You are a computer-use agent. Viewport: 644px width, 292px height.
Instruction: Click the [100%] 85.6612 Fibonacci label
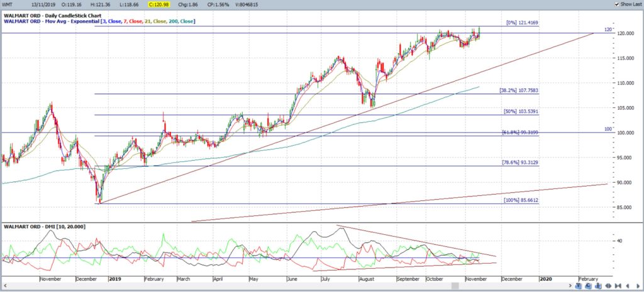[x=521, y=200]
